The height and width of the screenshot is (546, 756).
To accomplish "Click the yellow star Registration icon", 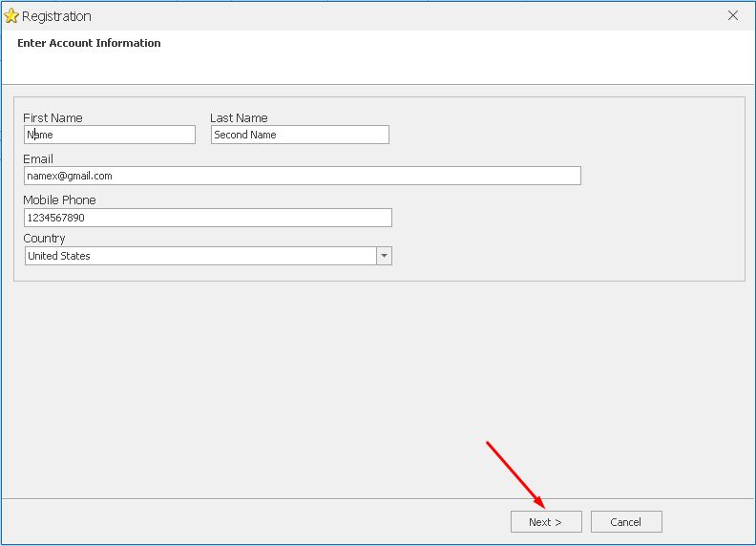I will [11, 16].
